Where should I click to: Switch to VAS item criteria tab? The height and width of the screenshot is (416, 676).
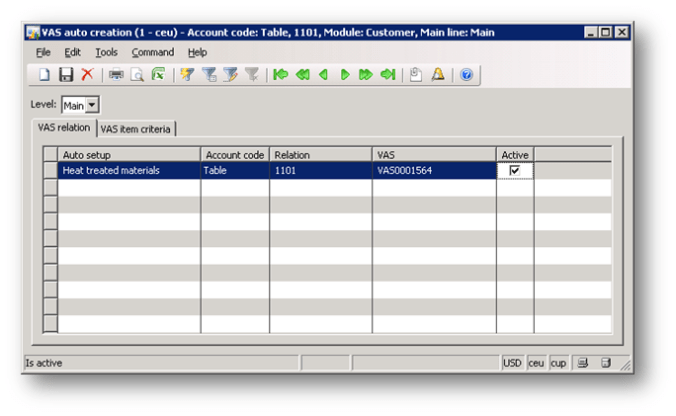(x=136, y=128)
